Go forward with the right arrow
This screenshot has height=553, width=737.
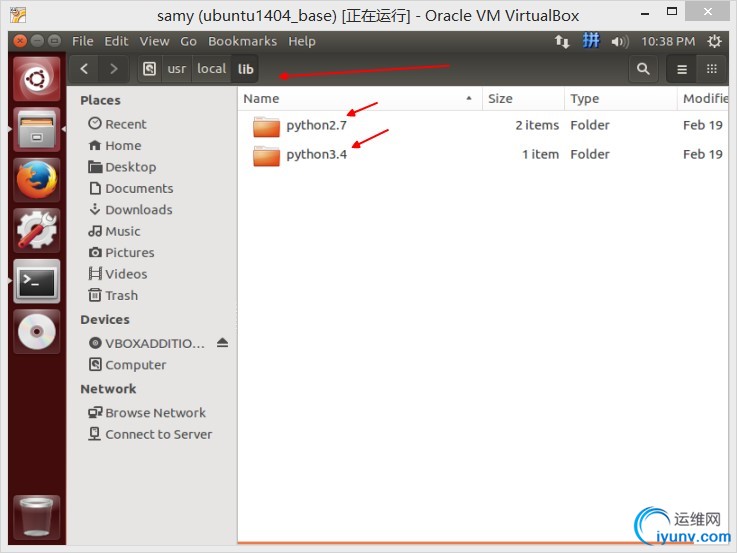113,69
